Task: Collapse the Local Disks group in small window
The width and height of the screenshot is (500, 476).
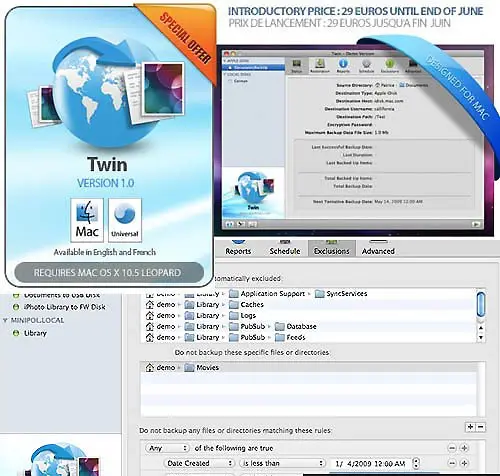Action: (225, 74)
